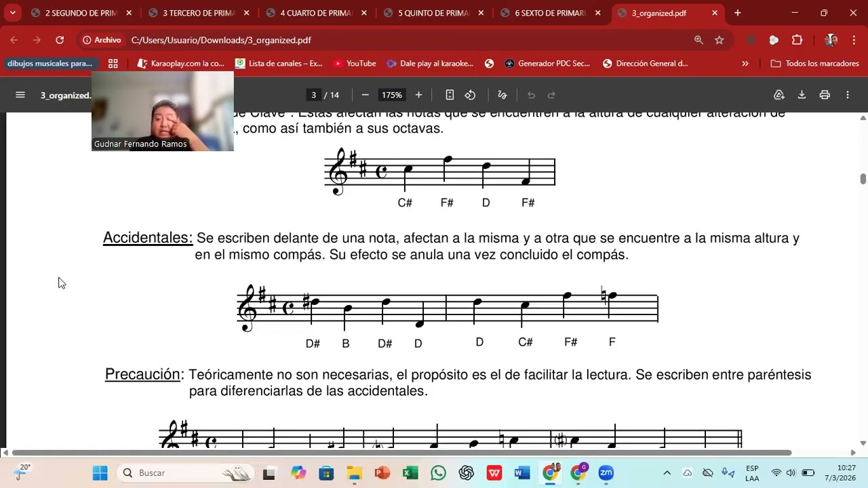Open the Lista de canales bookmark
Screen dimensions: 868x488
coord(279,64)
